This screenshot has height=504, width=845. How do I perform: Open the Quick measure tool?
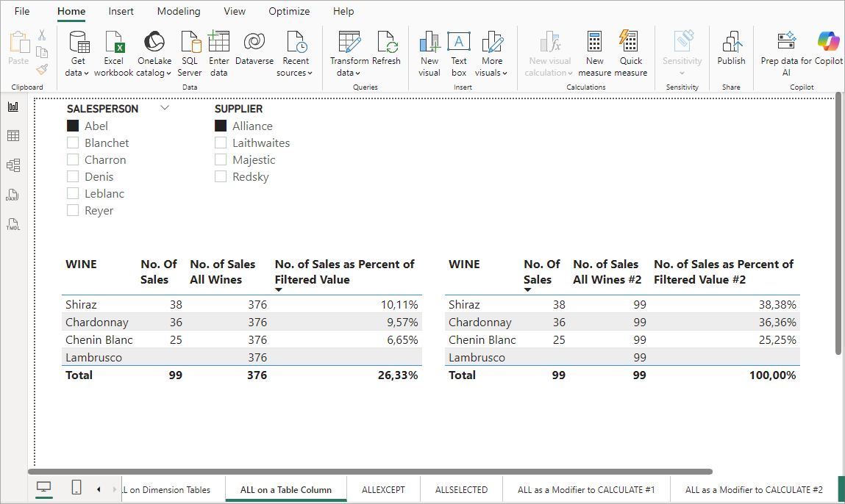pos(630,54)
